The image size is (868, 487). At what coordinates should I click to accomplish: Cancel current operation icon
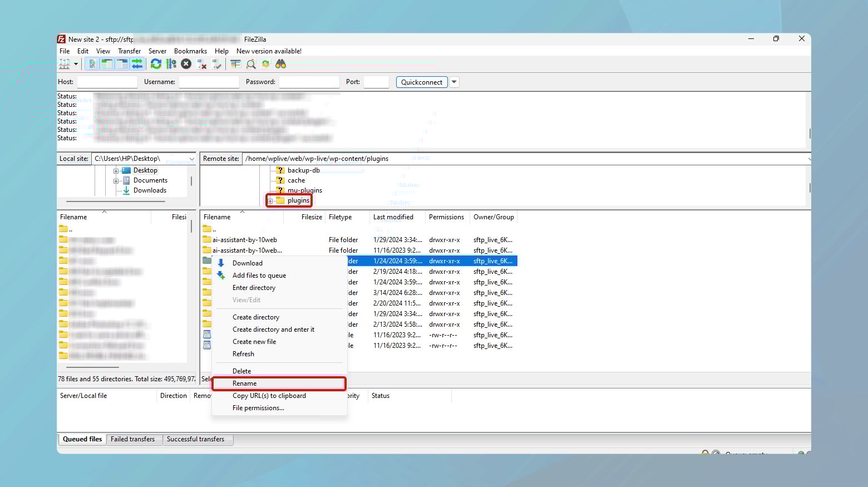(x=186, y=64)
